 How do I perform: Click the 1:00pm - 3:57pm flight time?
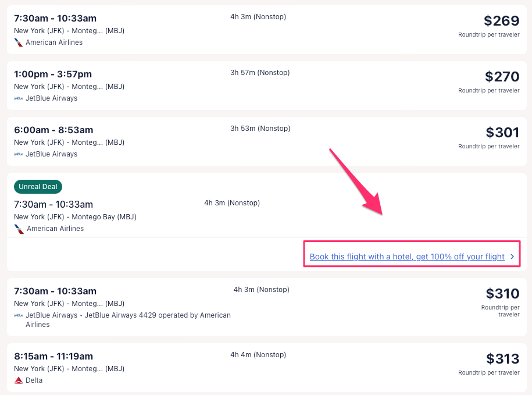[53, 74]
